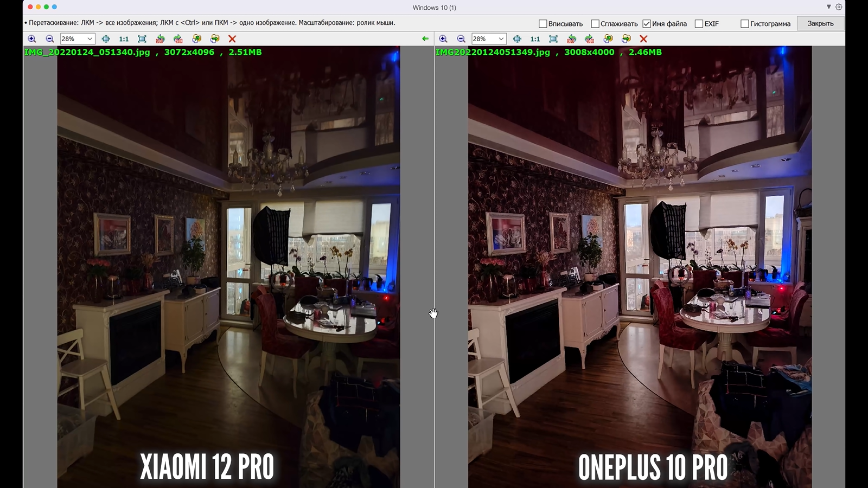Viewport: 868px width, 488px height.
Task: Set Xiaomi 12 Pro image to 1:1 scale
Action: (x=124, y=39)
